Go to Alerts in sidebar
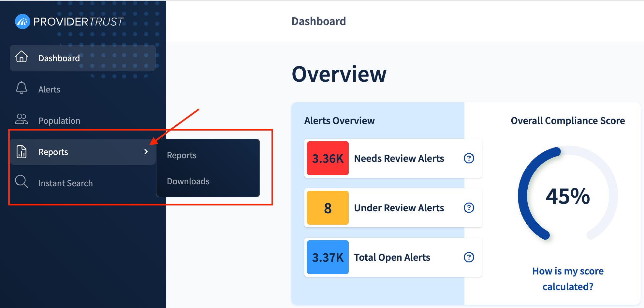 pyautogui.click(x=83, y=89)
